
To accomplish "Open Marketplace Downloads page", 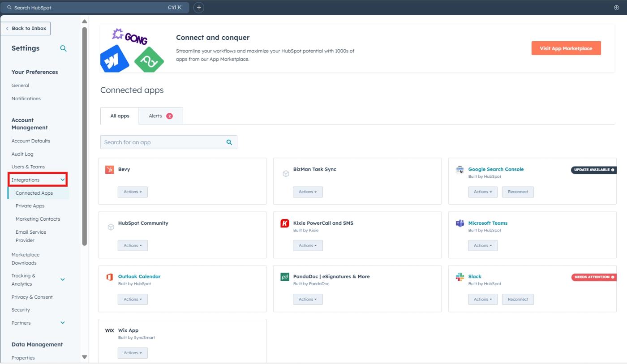I will [x=26, y=259].
